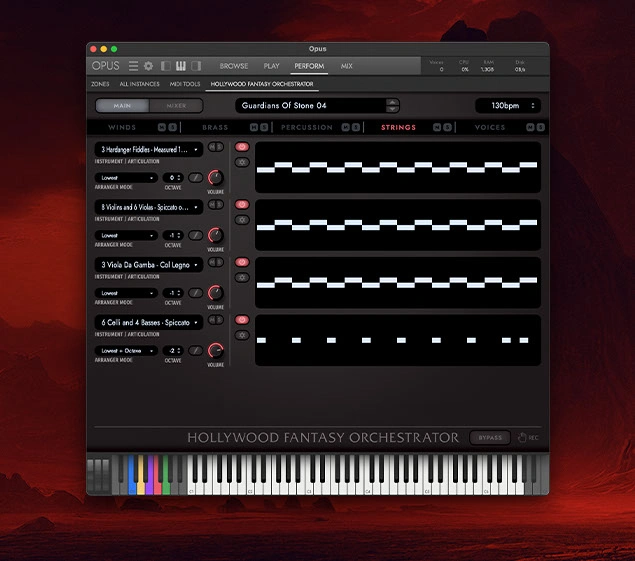Screen dimensions: 635x561
Task: Click the slash button in Celli and Basses row
Action: point(196,350)
